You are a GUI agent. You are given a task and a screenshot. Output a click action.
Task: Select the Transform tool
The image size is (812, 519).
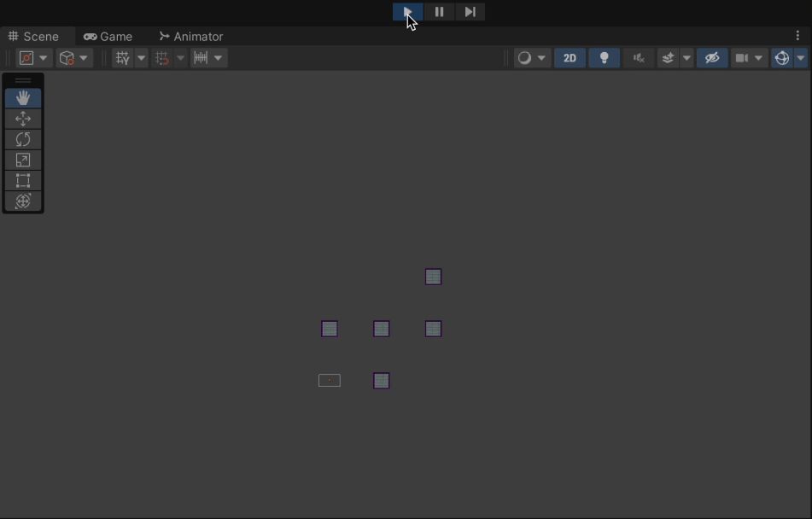23,201
